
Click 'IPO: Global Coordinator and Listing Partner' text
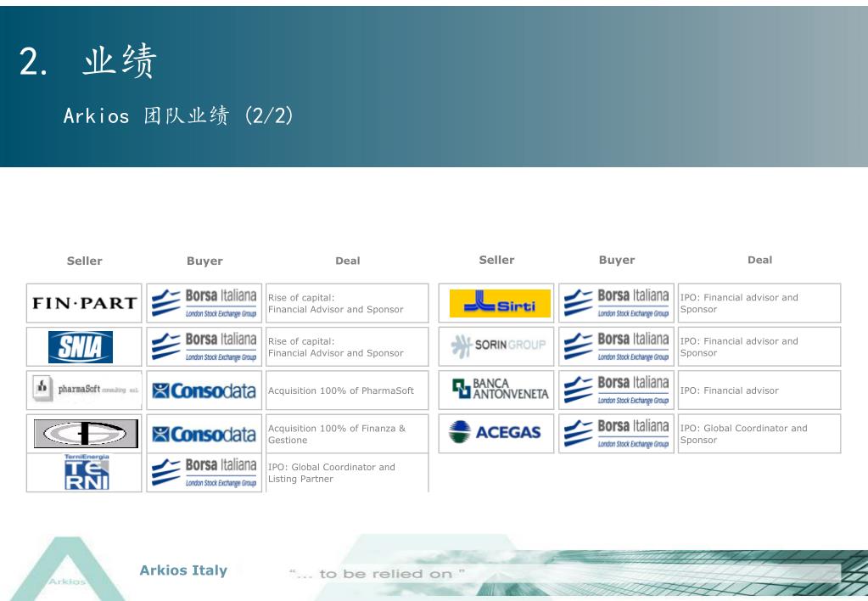coord(332,473)
